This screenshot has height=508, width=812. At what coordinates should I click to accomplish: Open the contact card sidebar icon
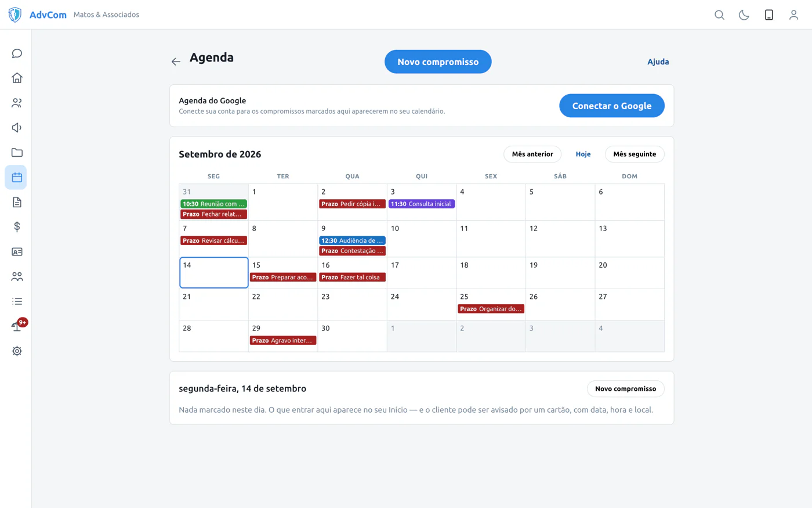point(17,252)
